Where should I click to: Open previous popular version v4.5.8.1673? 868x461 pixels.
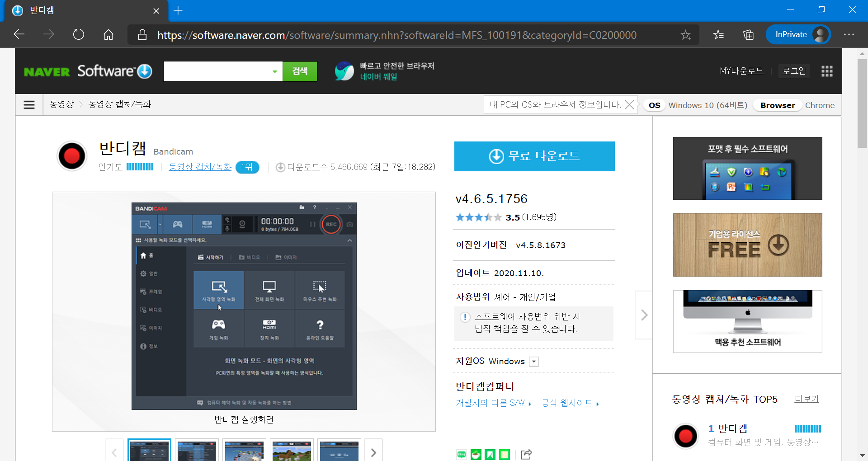pyautogui.click(x=541, y=245)
